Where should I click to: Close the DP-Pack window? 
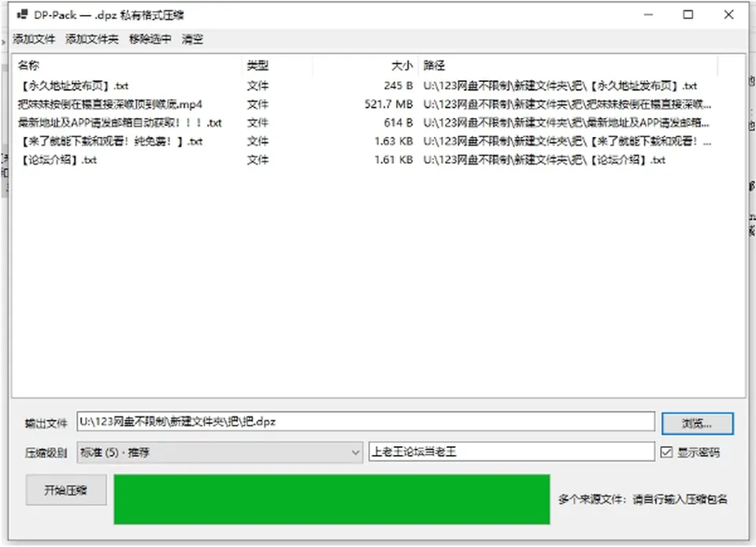(729, 15)
